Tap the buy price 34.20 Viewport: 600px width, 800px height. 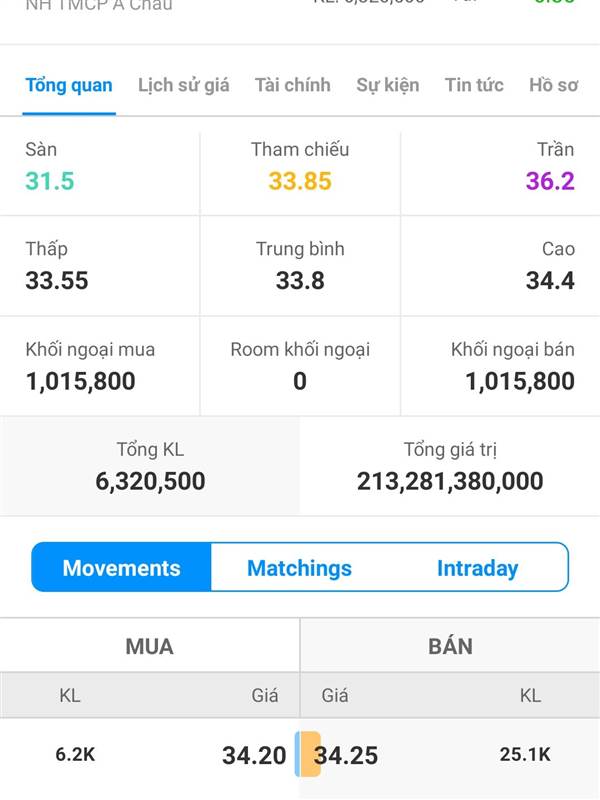[x=254, y=755]
